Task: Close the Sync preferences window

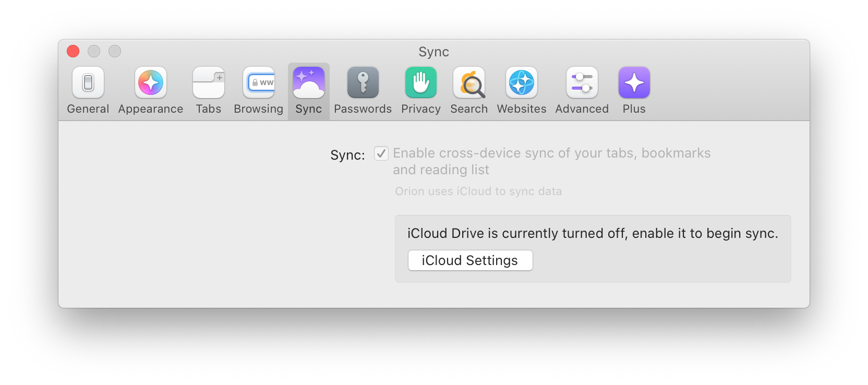Action: point(73,51)
